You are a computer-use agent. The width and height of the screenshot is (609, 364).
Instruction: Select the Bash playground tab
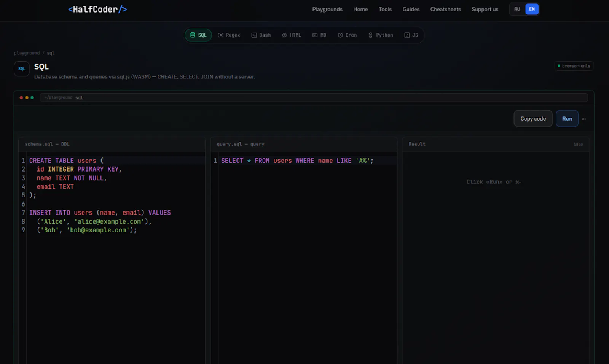click(x=261, y=35)
